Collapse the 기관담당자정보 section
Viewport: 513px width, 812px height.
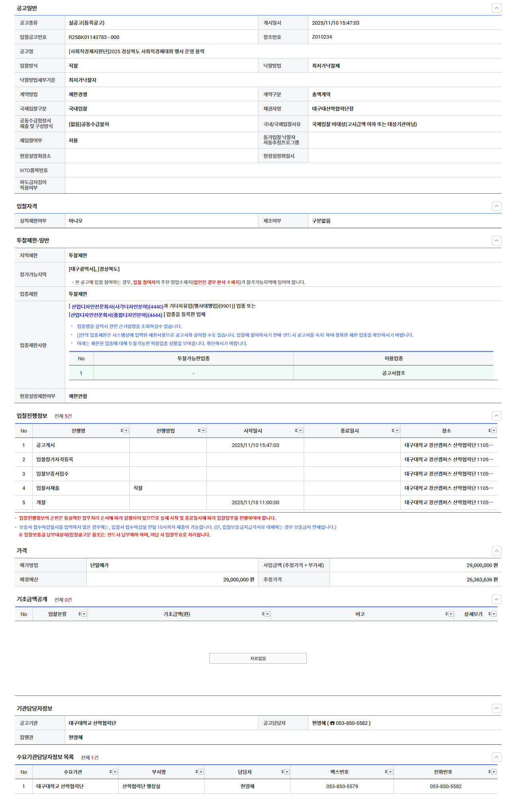pos(496,708)
